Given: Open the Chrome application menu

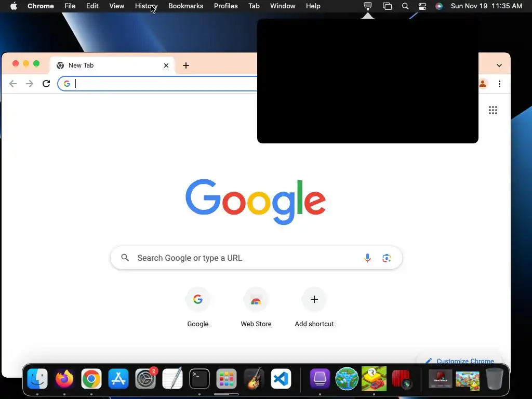Looking at the screenshot, I should [41, 6].
